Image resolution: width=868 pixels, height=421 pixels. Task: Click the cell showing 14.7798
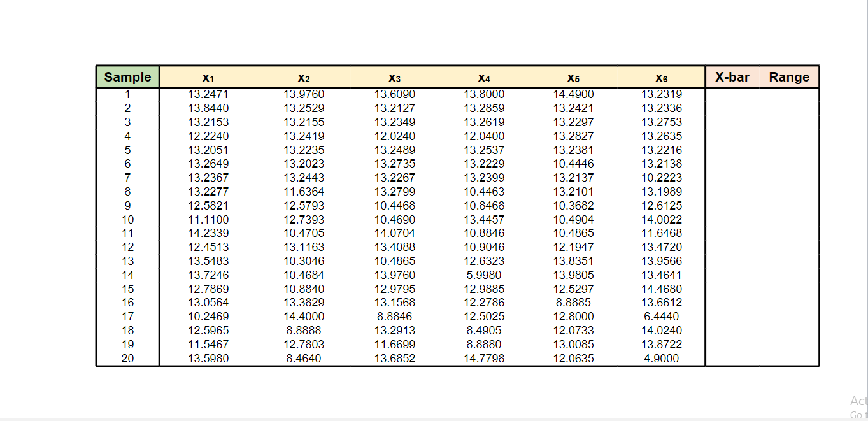485,358
